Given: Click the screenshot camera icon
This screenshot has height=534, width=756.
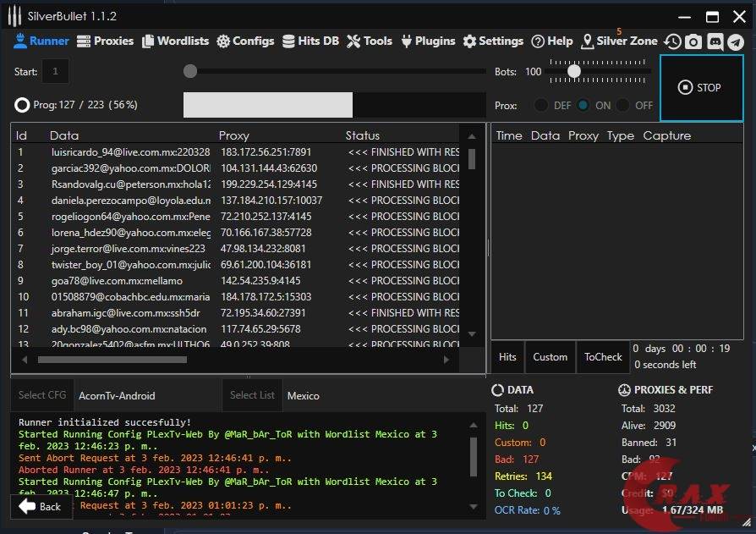Looking at the screenshot, I should pyautogui.click(x=693, y=42).
